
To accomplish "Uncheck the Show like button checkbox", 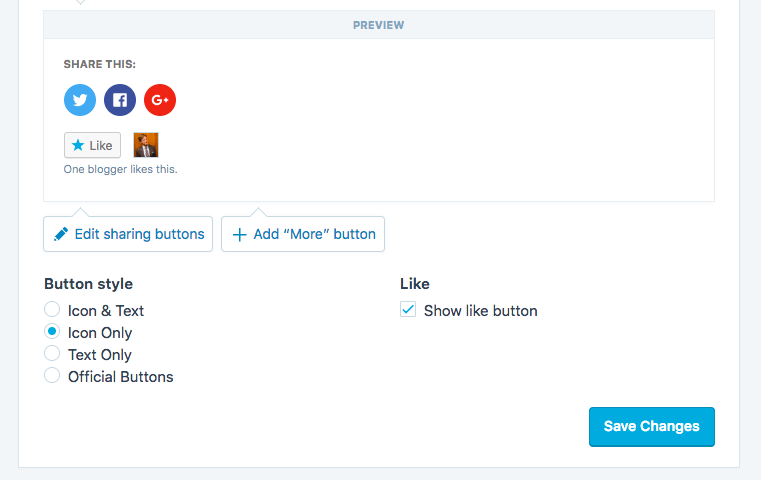I will point(408,310).
